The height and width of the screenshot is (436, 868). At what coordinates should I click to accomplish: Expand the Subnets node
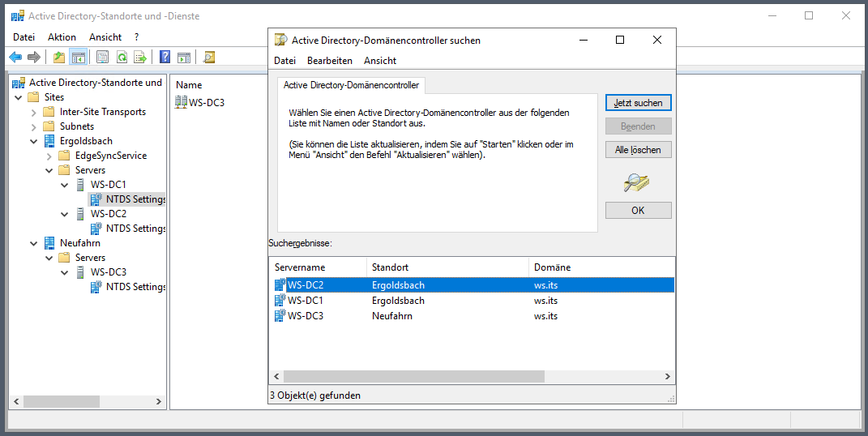tap(34, 126)
